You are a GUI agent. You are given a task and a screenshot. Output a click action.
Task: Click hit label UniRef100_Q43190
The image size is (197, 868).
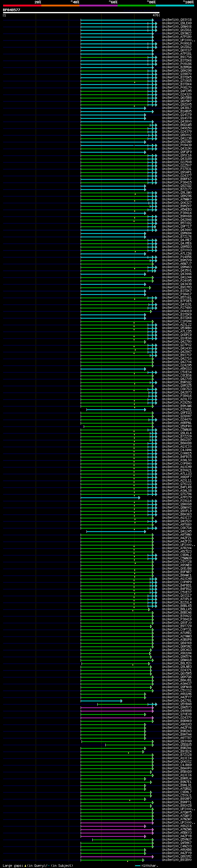[177, 149]
